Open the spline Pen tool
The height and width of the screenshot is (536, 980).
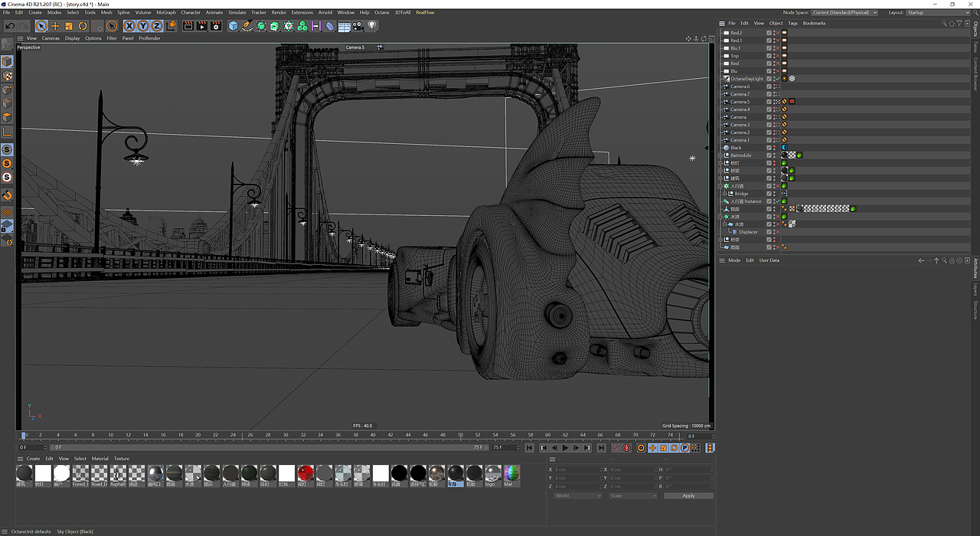tap(247, 26)
